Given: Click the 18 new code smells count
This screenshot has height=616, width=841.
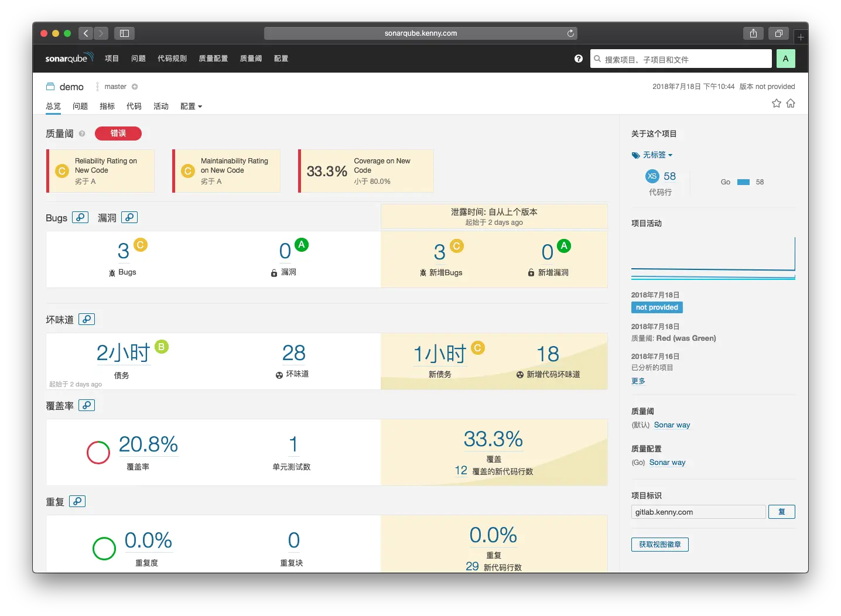Looking at the screenshot, I should (x=548, y=354).
